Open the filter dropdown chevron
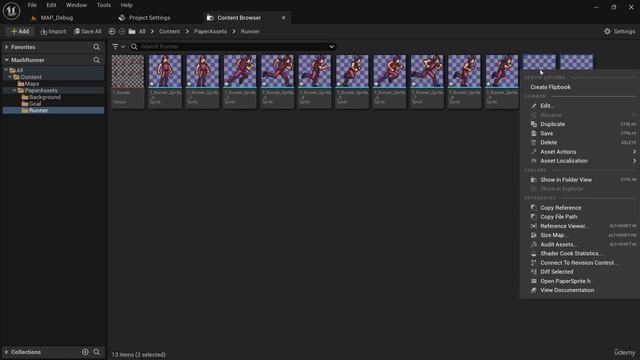This screenshot has height=360, width=640. click(123, 47)
